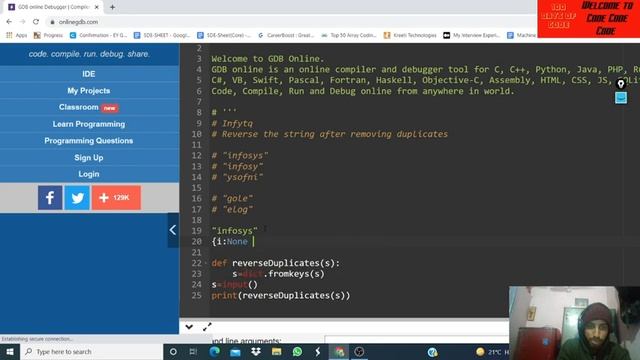Open Chrome window on taskbar
The image size is (640, 360).
(x=339, y=351)
